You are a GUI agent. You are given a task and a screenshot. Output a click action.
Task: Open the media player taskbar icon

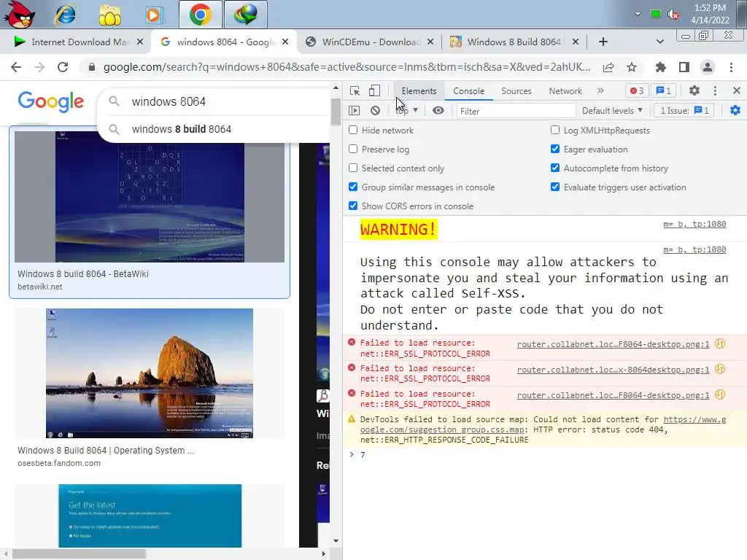153,15
